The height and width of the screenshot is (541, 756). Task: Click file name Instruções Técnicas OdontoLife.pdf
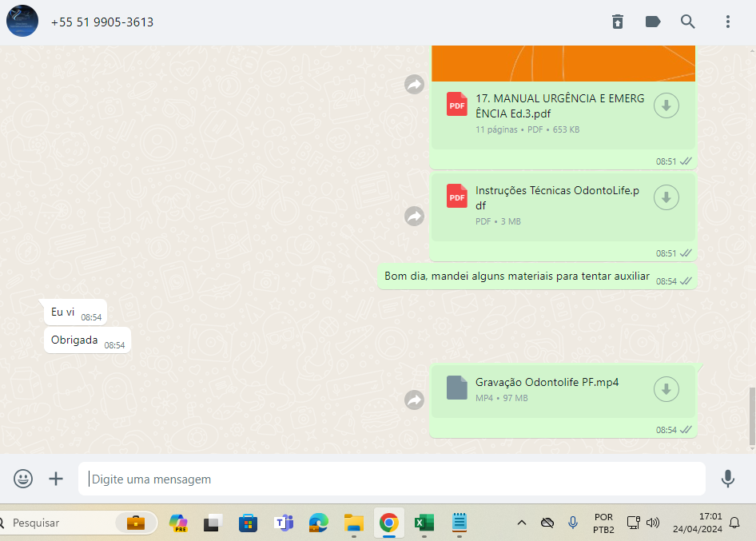coord(557,197)
